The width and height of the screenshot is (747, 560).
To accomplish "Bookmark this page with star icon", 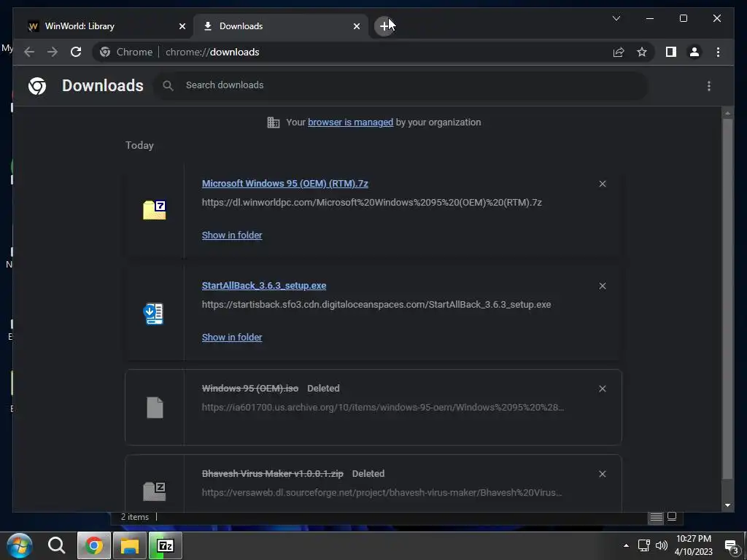I will [x=642, y=52].
